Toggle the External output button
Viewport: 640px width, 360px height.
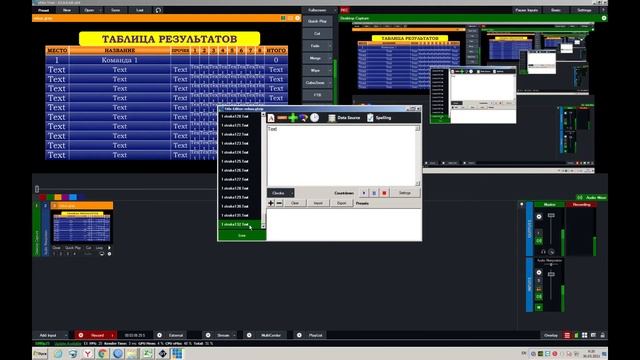click(176, 336)
